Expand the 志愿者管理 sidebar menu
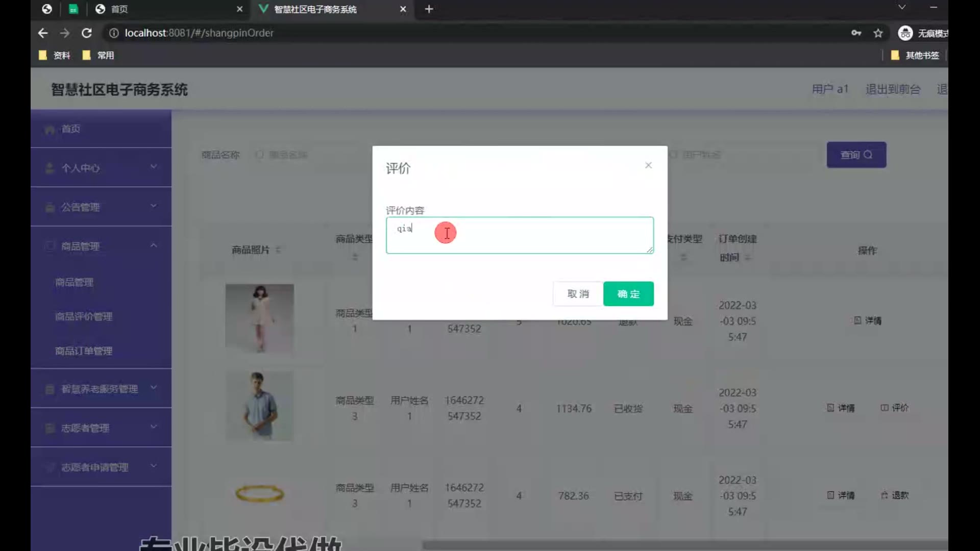This screenshot has width=980, height=551. pos(101,428)
